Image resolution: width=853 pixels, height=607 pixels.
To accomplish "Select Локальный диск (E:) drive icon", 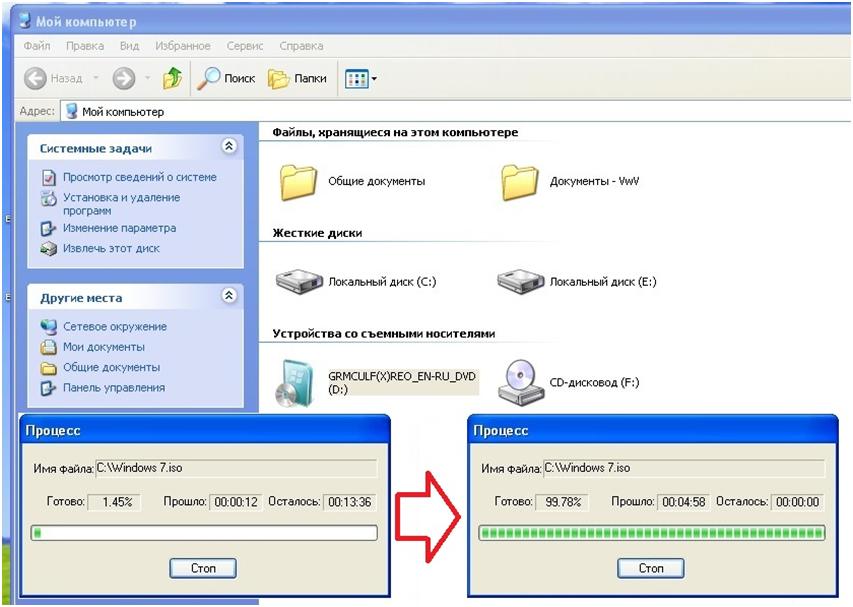I will [520, 281].
